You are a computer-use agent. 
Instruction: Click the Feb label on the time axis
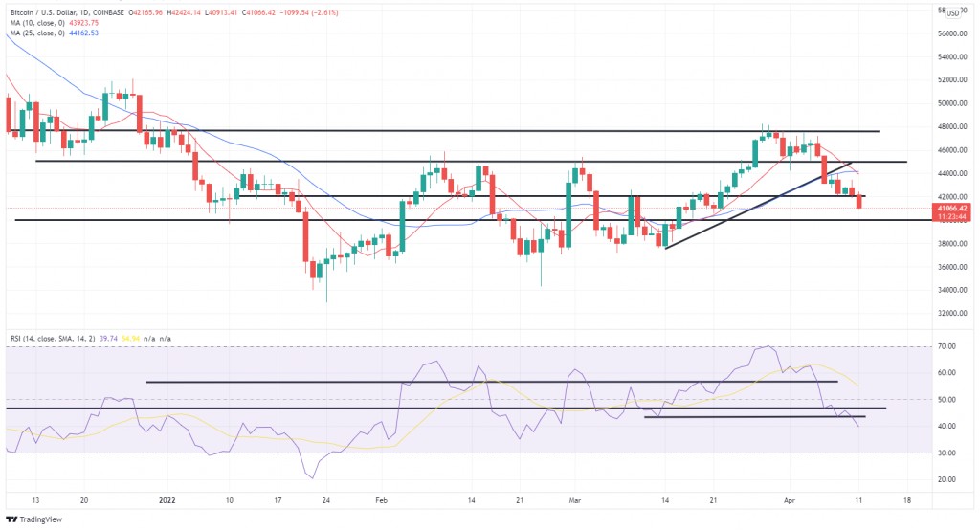pyautogui.click(x=383, y=499)
